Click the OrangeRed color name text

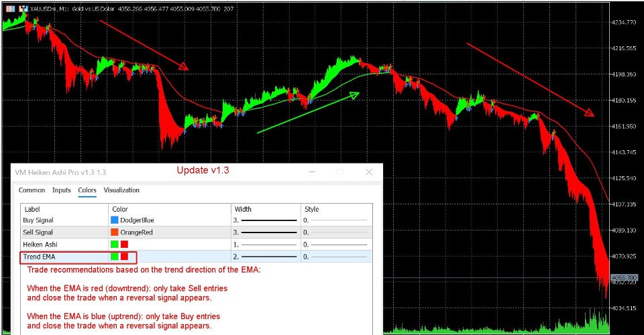coord(136,232)
